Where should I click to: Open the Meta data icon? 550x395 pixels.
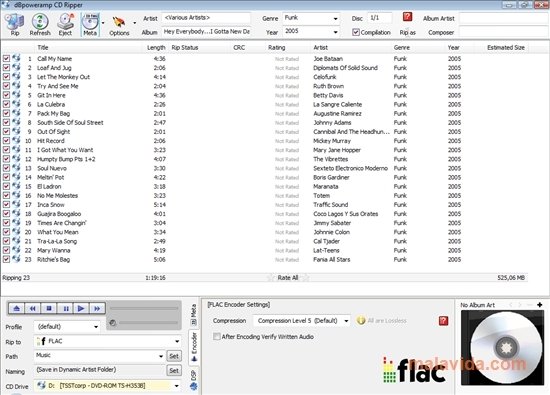pyautogui.click(x=90, y=25)
